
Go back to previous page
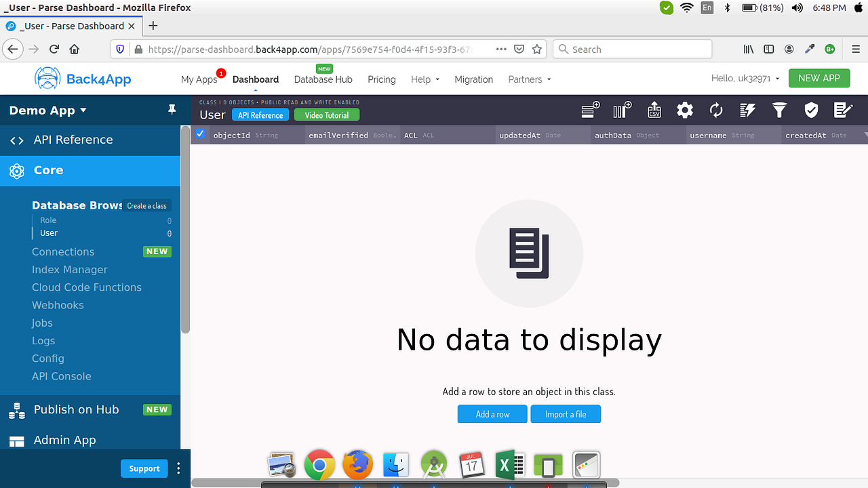click(12, 49)
